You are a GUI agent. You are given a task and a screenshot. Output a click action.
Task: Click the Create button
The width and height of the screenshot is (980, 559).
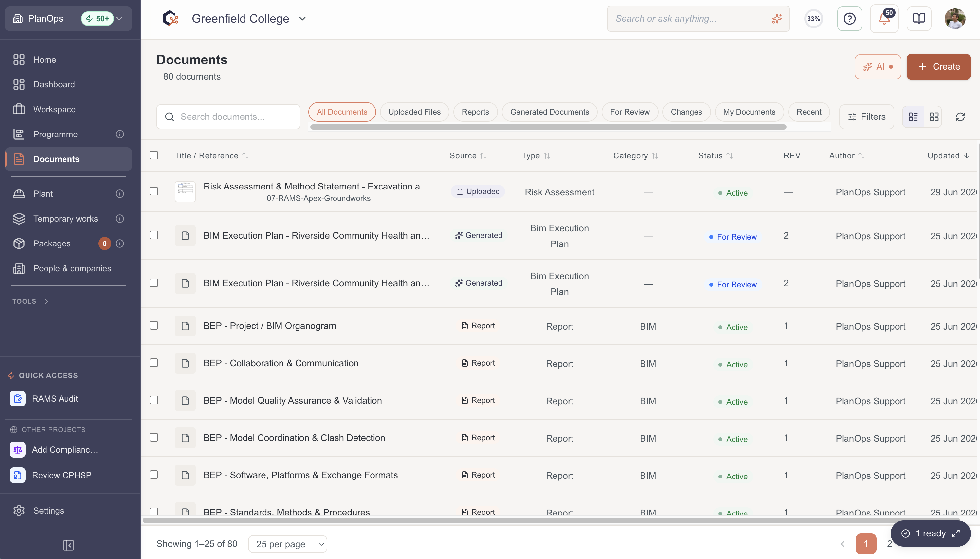[938, 67]
